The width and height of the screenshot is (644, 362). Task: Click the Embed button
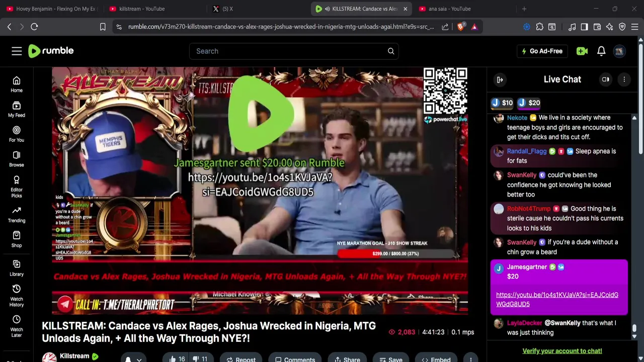436,358
